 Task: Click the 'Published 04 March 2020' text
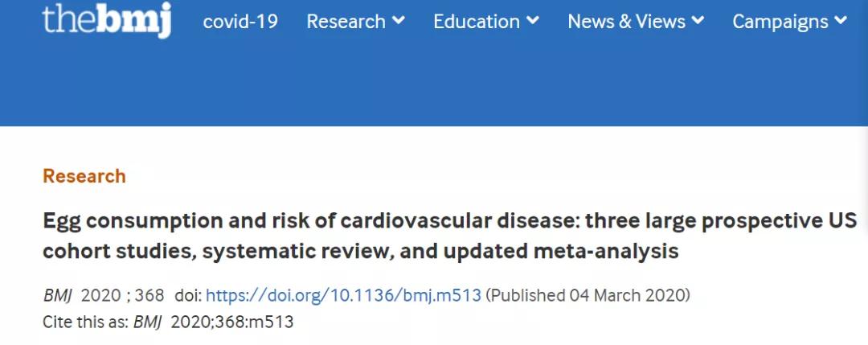588,295
